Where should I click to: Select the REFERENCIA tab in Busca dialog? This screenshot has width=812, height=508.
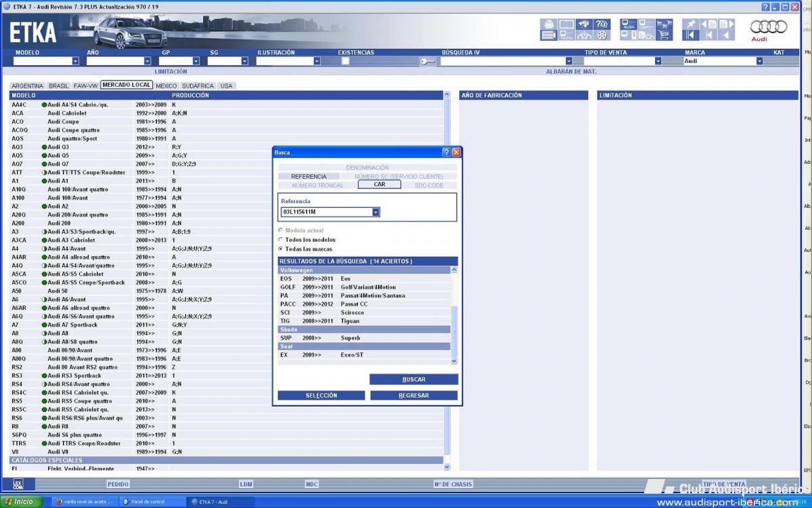pos(309,176)
